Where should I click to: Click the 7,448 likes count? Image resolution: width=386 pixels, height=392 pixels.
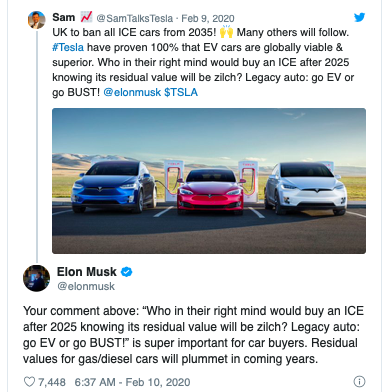tap(52, 382)
